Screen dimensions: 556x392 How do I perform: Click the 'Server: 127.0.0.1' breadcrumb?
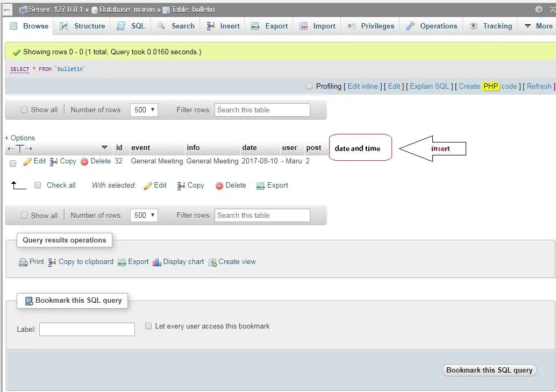[x=56, y=9]
